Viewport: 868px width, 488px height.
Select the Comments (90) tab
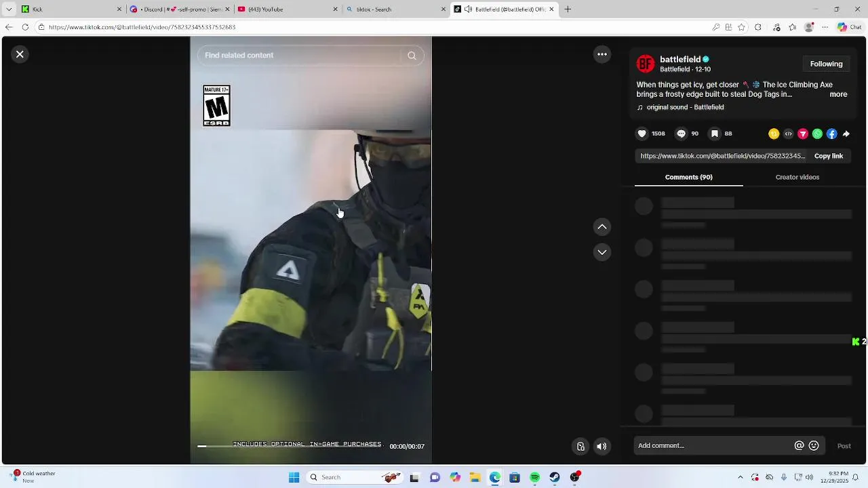point(688,177)
